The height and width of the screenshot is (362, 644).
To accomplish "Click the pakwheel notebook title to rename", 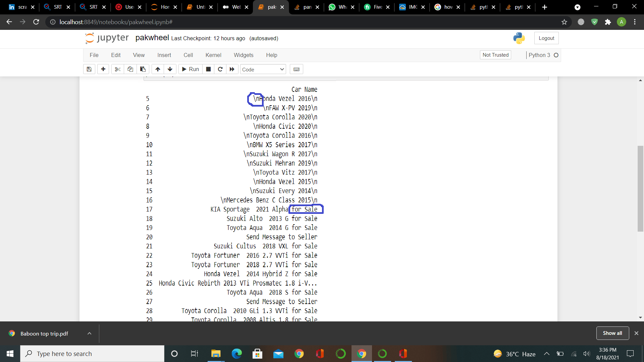I will (152, 38).
